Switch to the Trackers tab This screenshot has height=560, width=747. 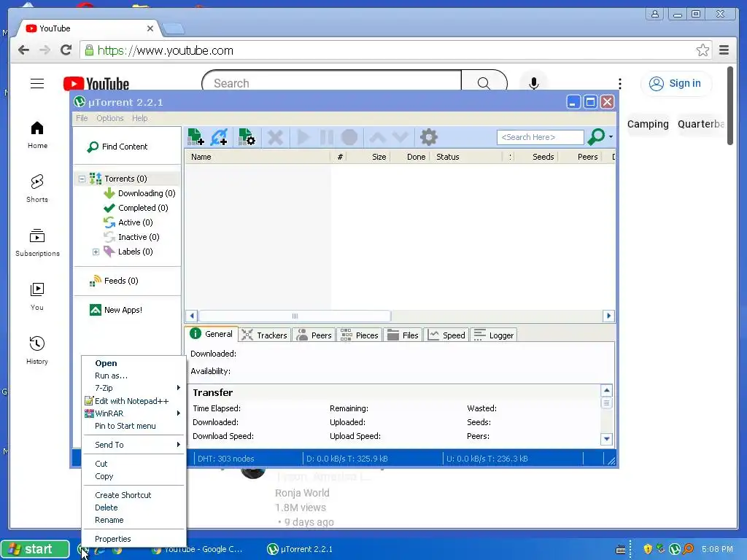[264, 335]
